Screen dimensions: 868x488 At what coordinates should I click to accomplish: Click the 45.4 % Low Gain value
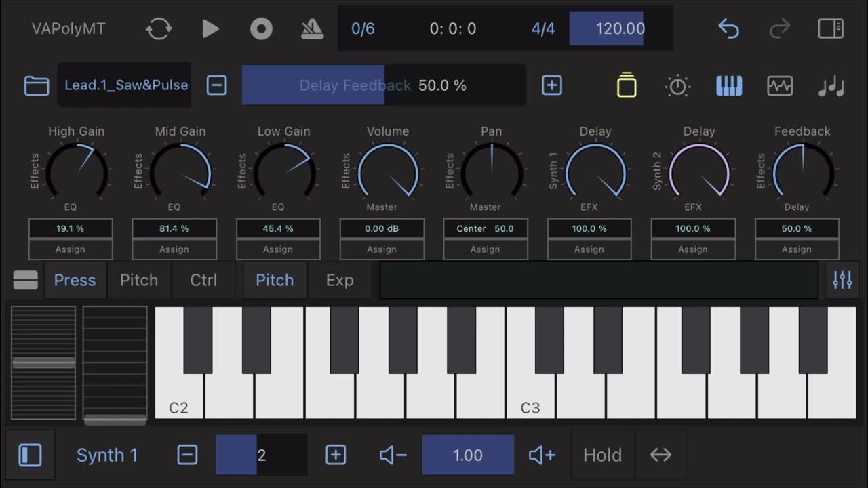coord(278,228)
